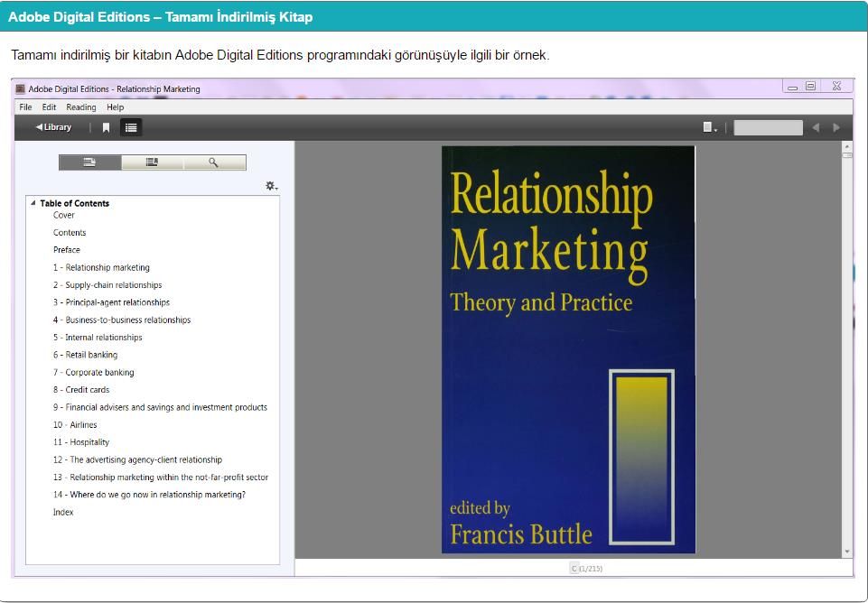The image size is (868, 603).
Task: Go to previous page arrow
Action: click(816, 128)
